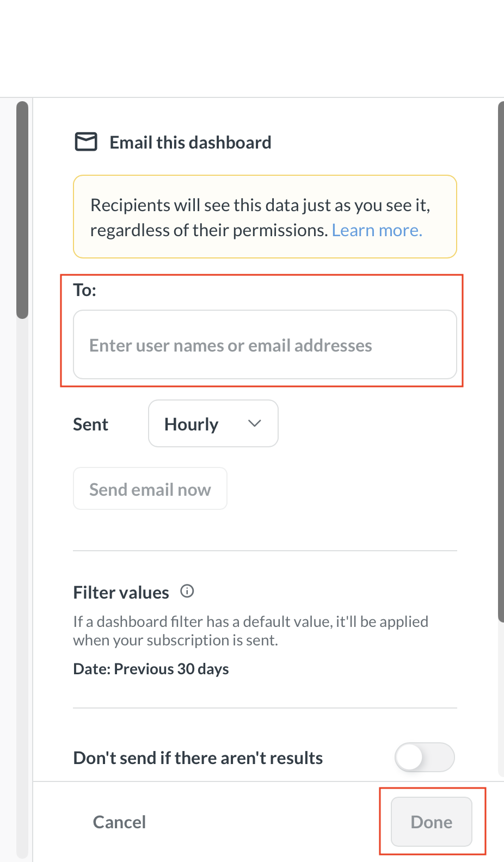This screenshot has height=862, width=504.
Task: Click Cancel to discard the subscription
Action: (119, 822)
